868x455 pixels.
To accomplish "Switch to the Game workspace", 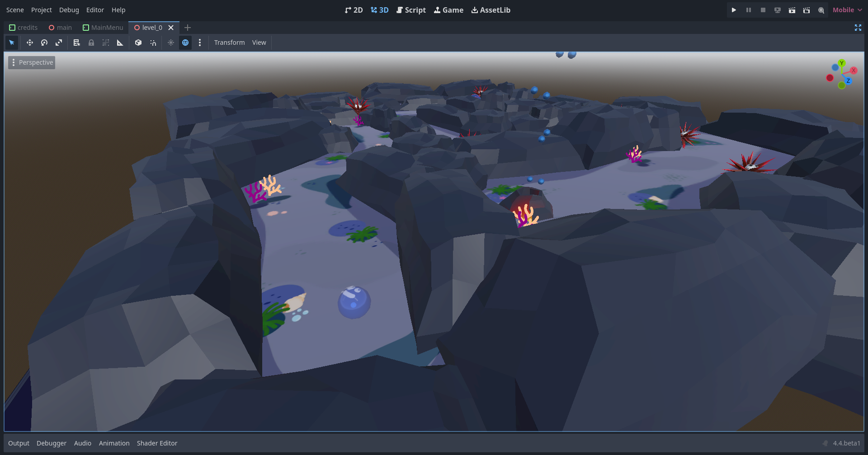I will (448, 10).
